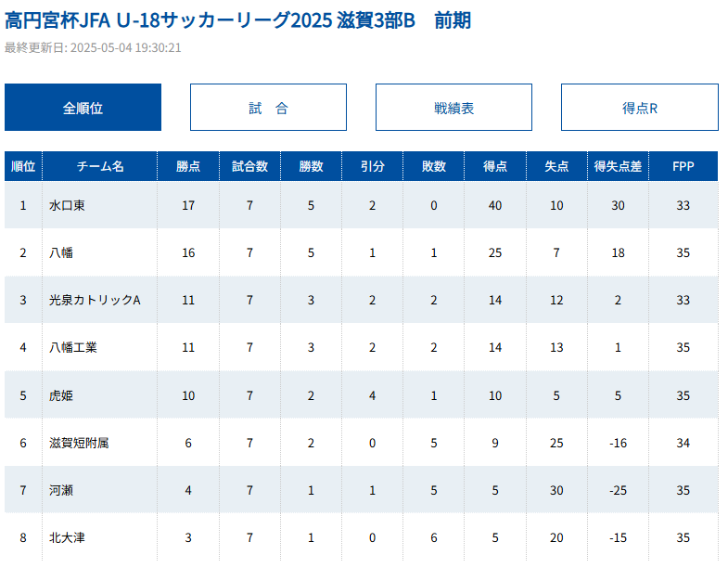
Task: Click the 順位 column header
Action: click(23, 167)
